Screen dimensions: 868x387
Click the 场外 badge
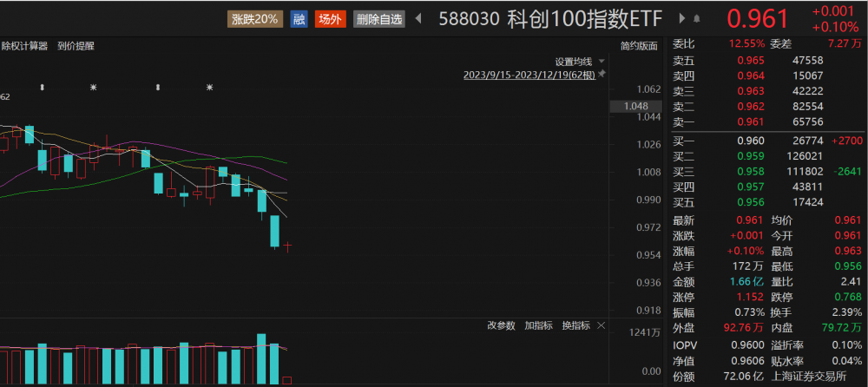coord(330,18)
